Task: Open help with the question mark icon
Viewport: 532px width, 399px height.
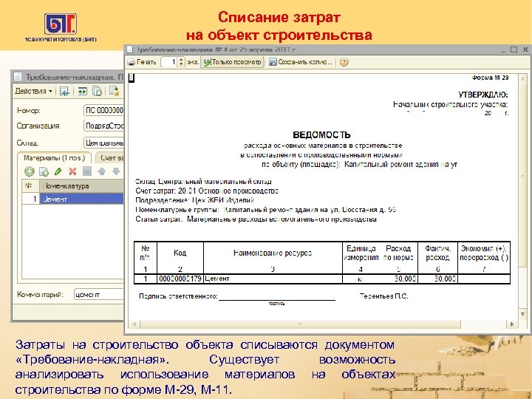Action: (x=344, y=62)
